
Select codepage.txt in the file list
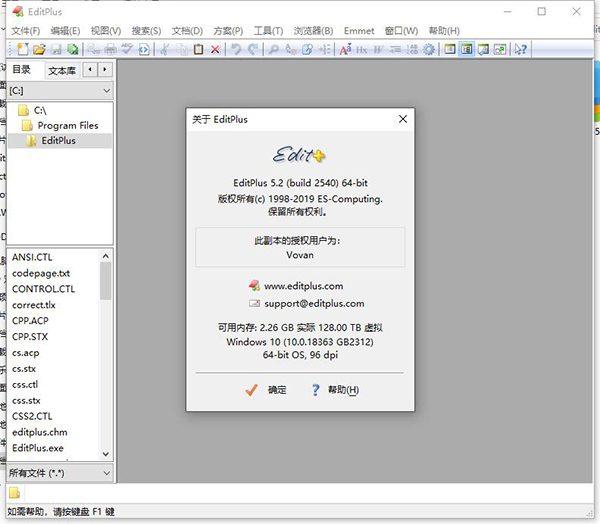[x=41, y=273]
